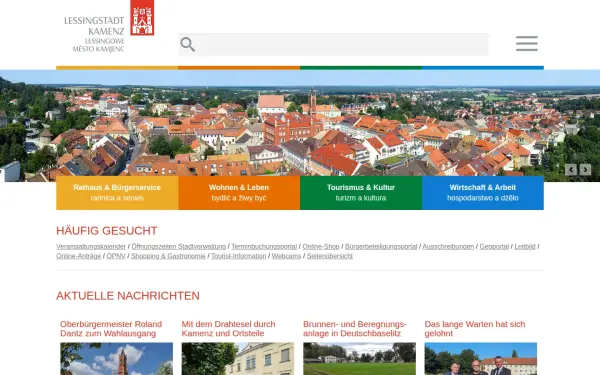The height and width of the screenshot is (375, 600).
Task: Click the Lessingstadt Kamenz coat of arms logo
Action: (x=142, y=18)
